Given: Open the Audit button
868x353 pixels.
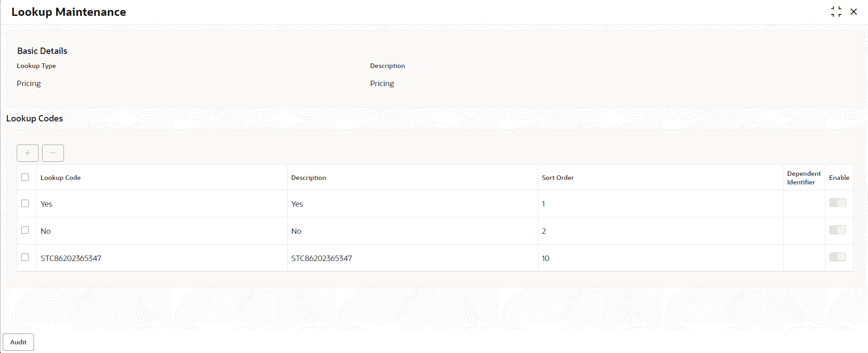Looking at the screenshot, I should pyautogui.click(x=19, y=342).
